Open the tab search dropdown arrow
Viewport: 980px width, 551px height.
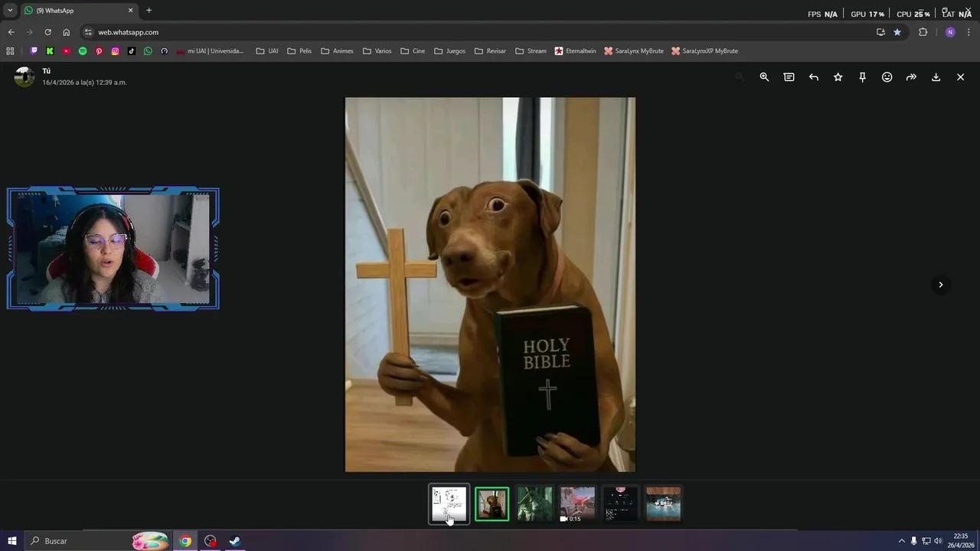[x=10, y=11]
